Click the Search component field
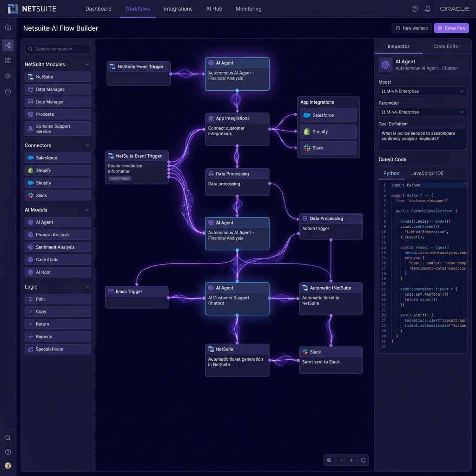This screenshot has width=476, height=476. (58, 49)
